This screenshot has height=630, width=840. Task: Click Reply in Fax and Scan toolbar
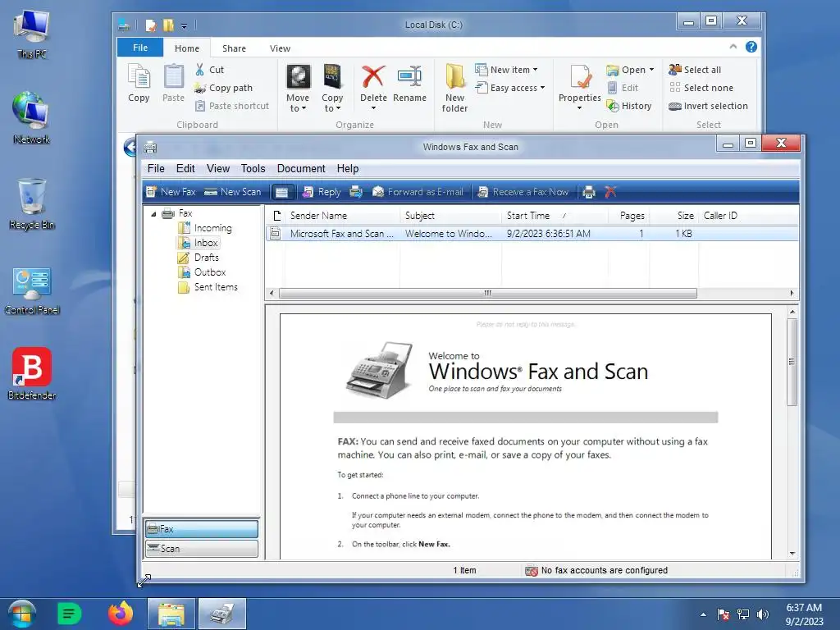[322, 192]
